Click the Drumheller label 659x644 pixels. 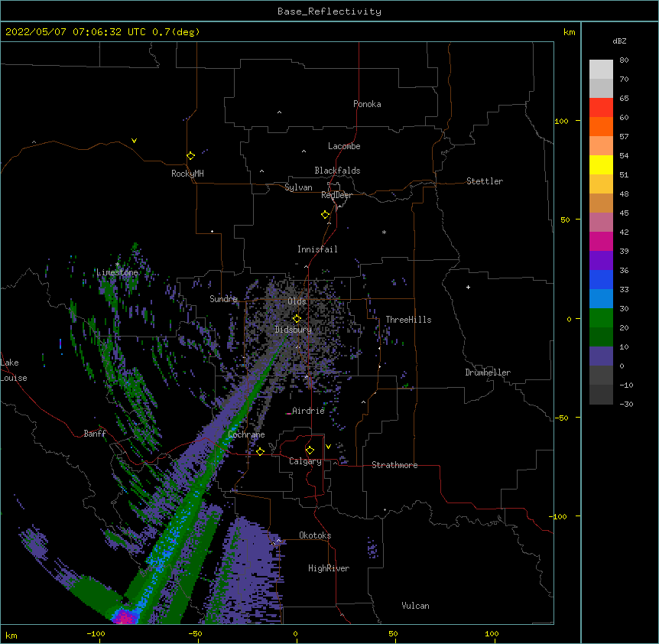488,372
